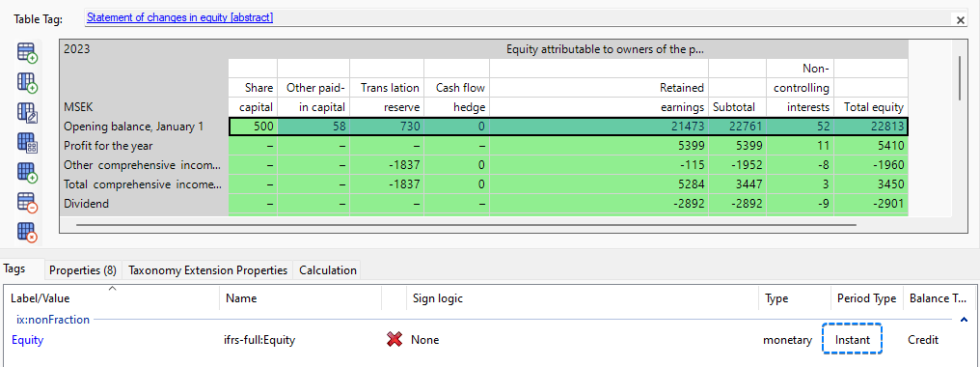Image resolution: width=980 pixels, height=367 pixels.
Task: Click the monetary type value
Action: [787, 340]
